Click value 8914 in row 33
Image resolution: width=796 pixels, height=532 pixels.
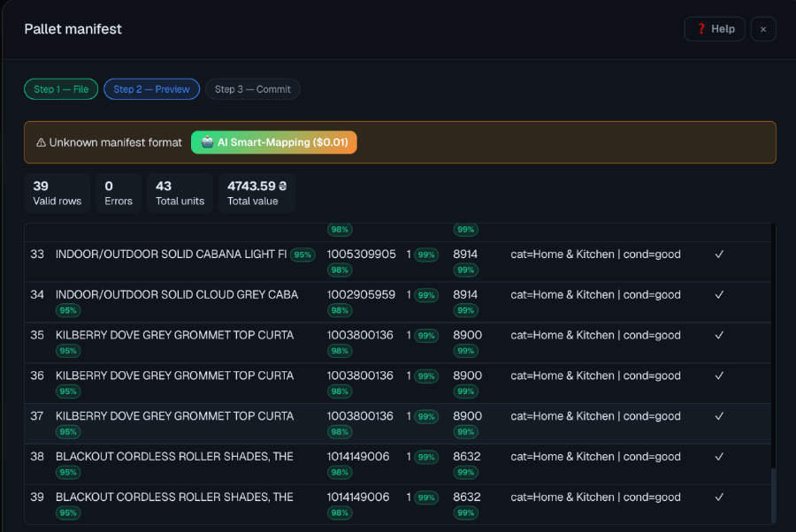(x=465, y=255)
